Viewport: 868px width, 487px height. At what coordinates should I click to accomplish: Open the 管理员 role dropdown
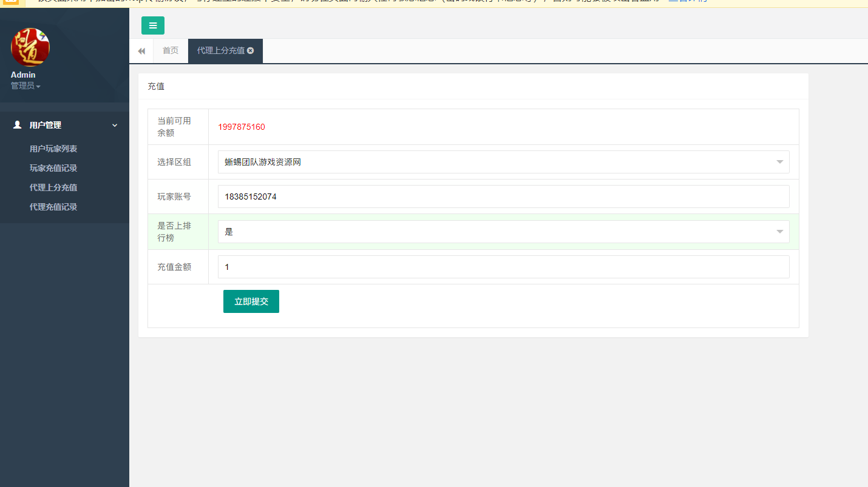(x=25, y=86)
